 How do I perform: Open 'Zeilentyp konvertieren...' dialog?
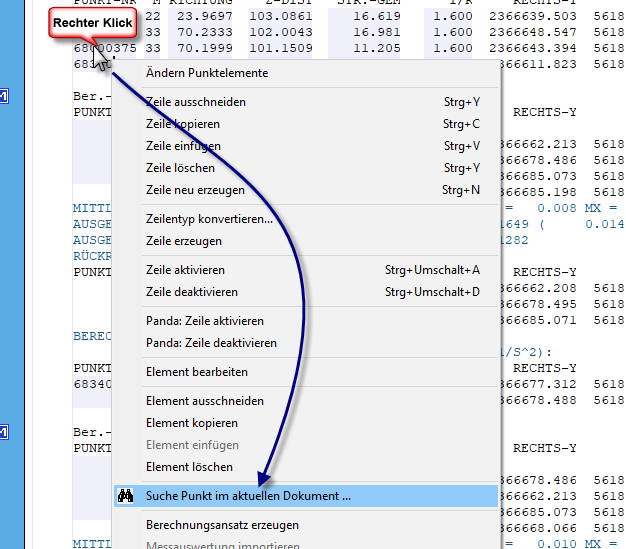[209, 219]
